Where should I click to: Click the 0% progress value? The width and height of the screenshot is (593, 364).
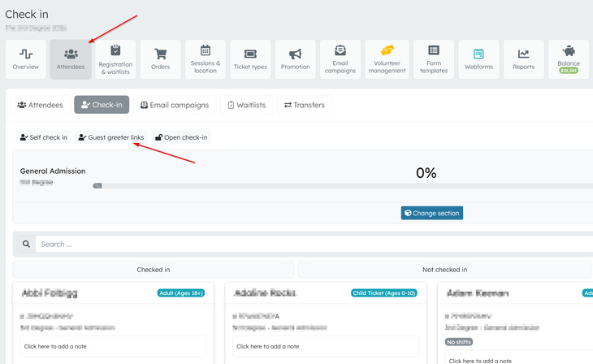[426, 173]
